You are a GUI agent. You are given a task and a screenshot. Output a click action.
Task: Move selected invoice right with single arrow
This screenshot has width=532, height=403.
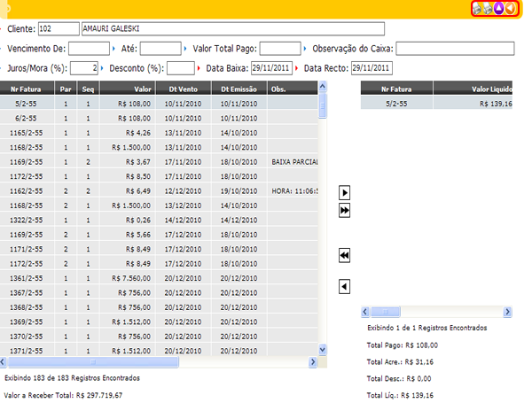345,192
